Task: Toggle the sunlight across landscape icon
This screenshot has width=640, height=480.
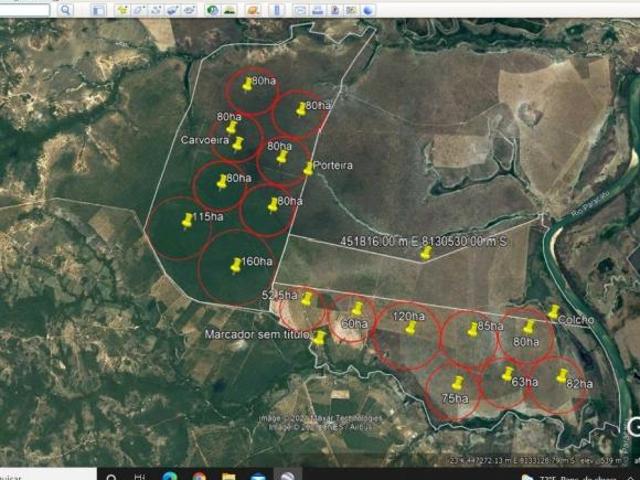Action: tap(229, 10)
